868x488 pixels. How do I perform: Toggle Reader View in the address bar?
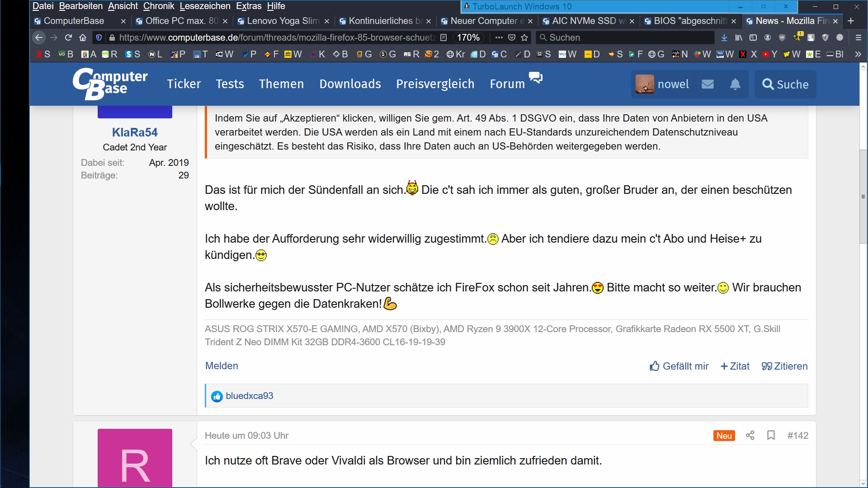(444, 38)
